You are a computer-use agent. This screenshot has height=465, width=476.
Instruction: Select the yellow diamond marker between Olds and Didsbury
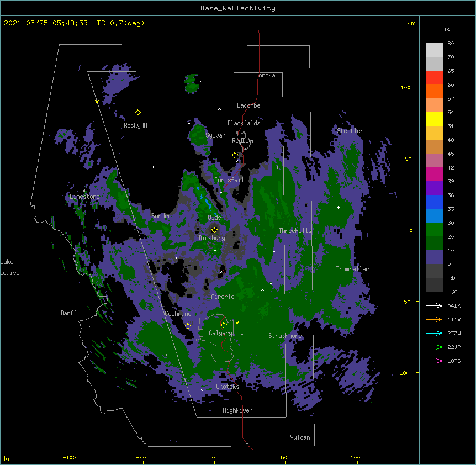click(x=214, y=230)
